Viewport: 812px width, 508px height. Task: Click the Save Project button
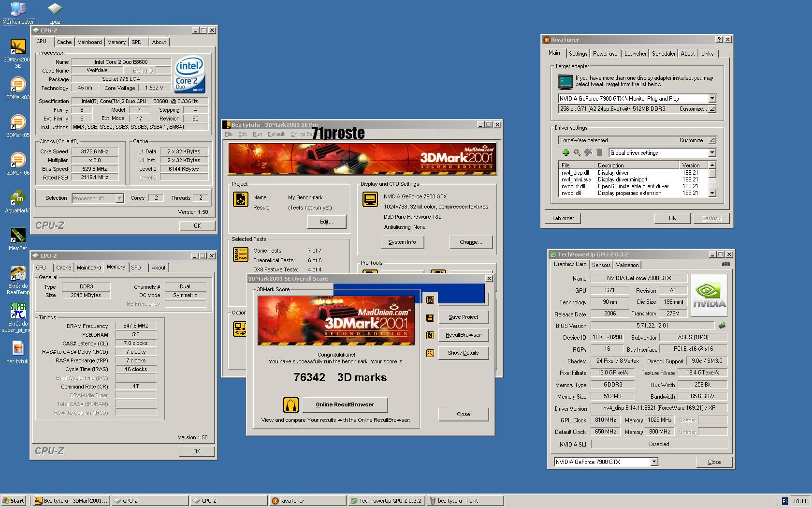463,317
